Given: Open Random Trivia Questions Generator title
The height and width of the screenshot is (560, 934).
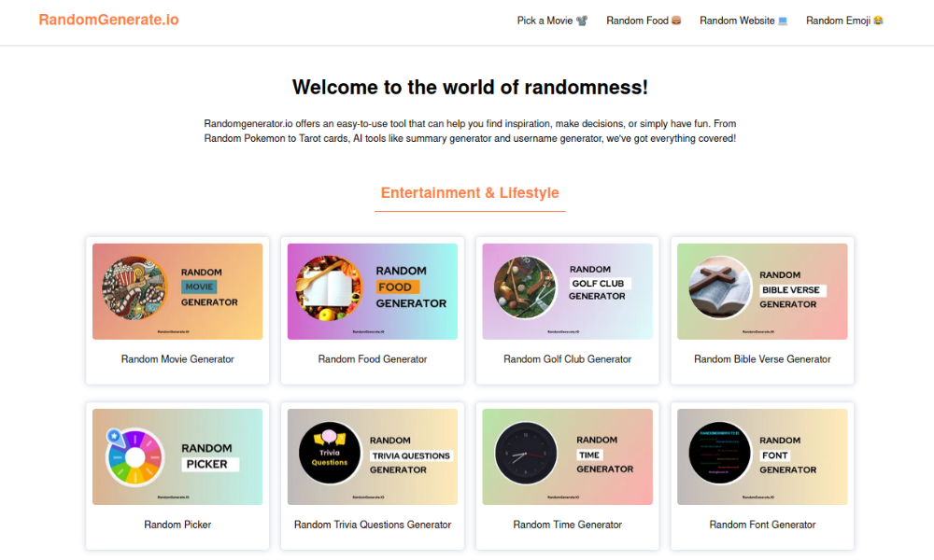Looking at the screenshot, I should [x=373, y=525].
